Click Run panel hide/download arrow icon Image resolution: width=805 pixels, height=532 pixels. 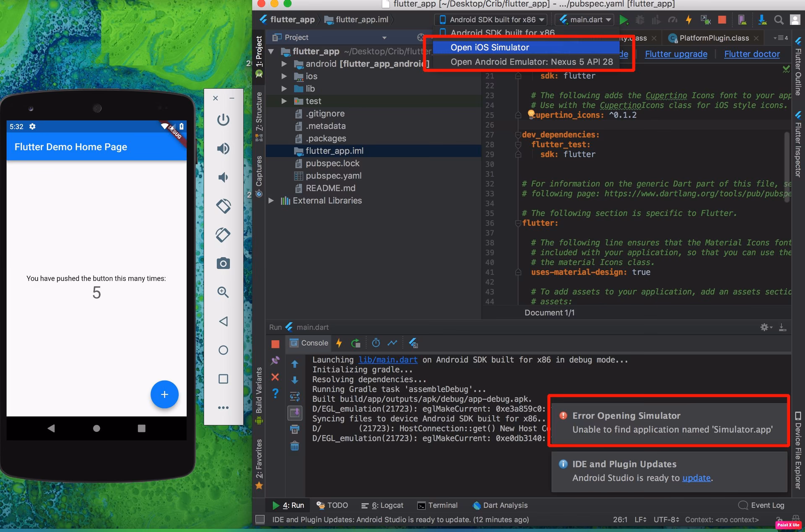pyautogui.click(x=782, y=327)
